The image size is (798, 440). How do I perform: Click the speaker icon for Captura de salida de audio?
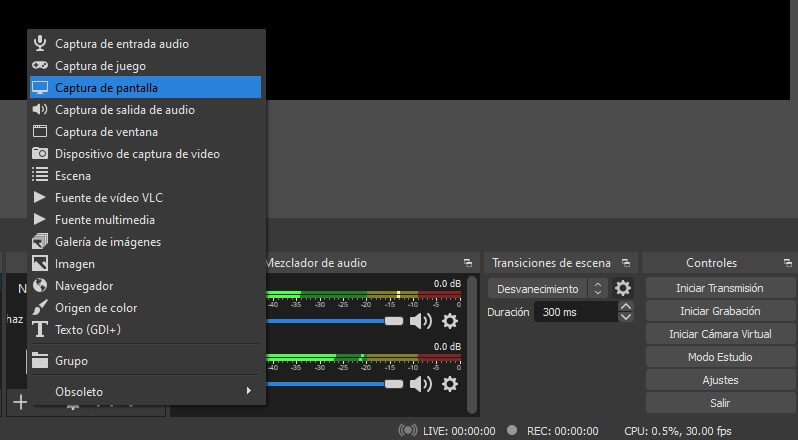tap(40, 110)
